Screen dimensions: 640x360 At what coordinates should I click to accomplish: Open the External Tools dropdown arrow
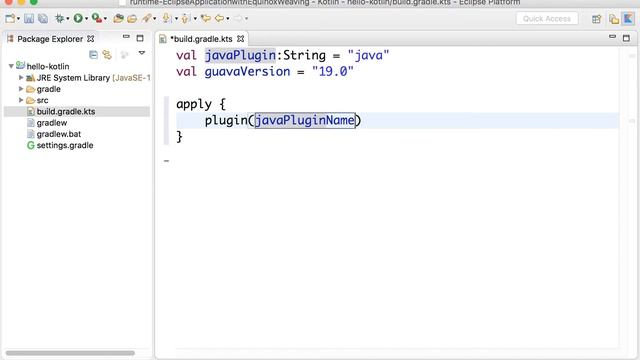(x=105, y=19)
